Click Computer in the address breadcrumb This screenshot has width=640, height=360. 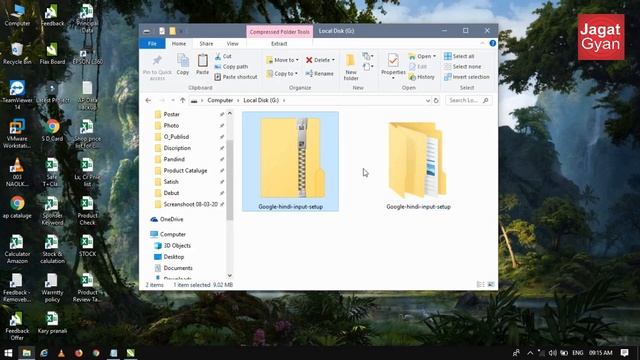point(220,100)
